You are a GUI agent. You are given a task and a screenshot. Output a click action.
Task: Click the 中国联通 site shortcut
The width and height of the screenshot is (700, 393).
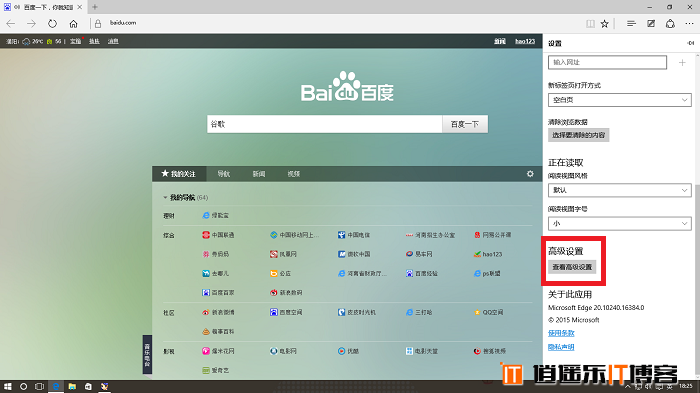point(218,235)
